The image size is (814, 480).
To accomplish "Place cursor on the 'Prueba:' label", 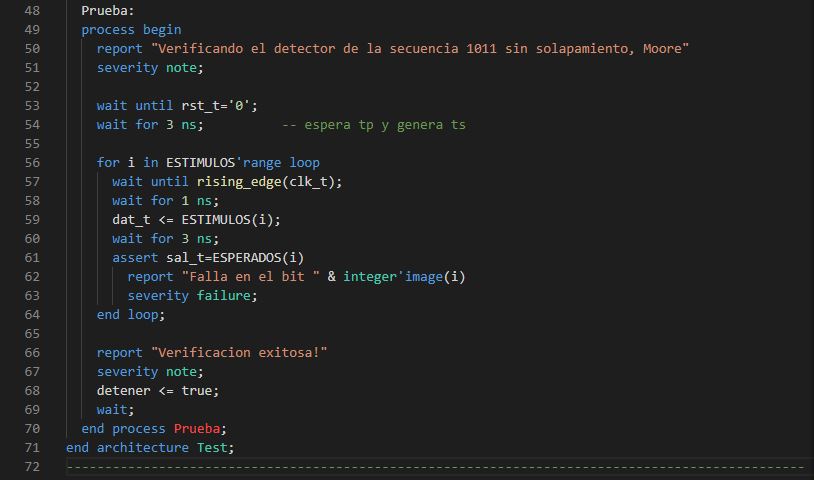I will coord(107,11).
